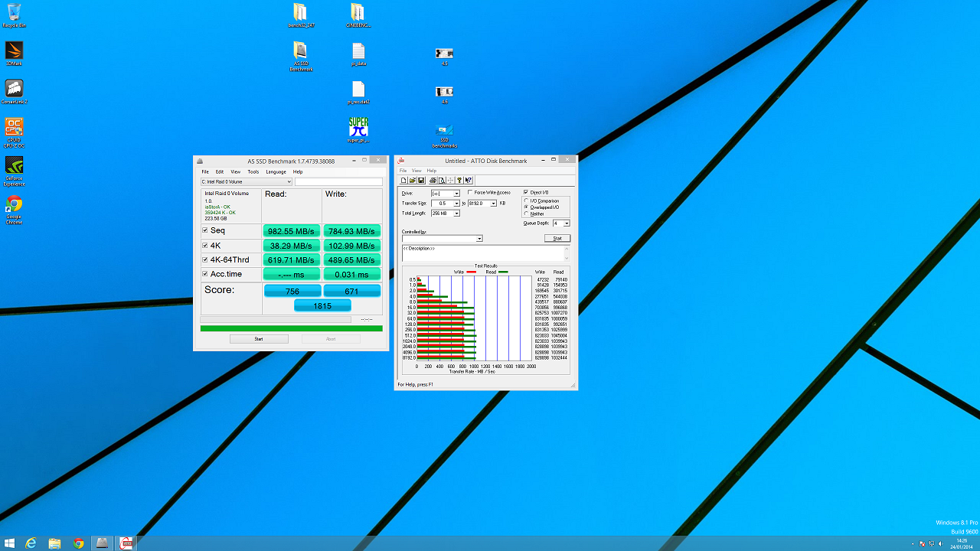Select Neither radio button
Image resolution: width=980 pixels, height=551 pixels.
(526, 214)
